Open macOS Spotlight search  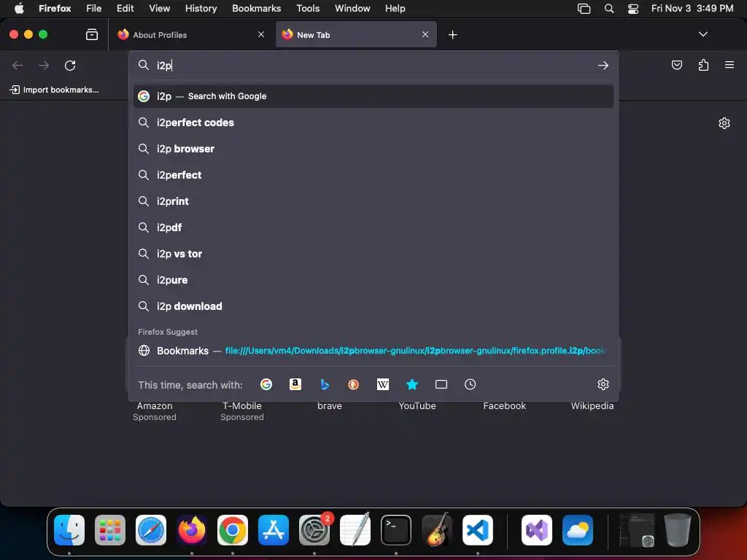pos(609,9)
